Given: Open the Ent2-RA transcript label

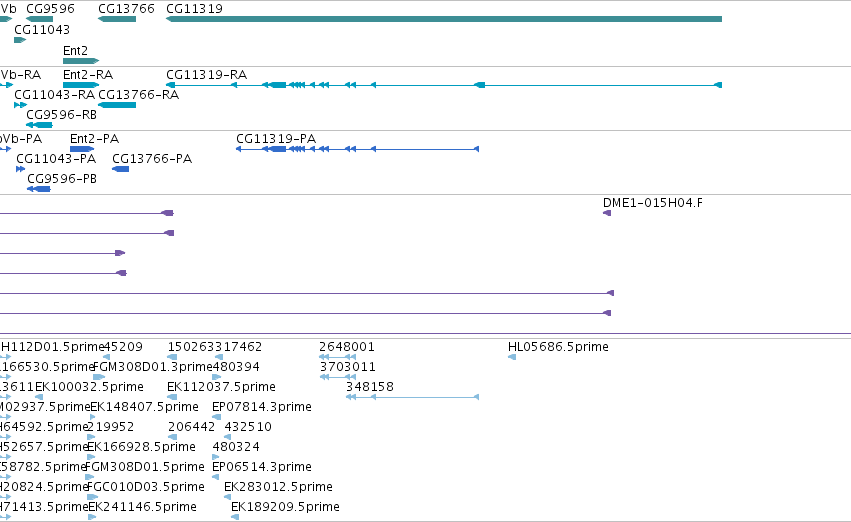Looking at the screenshot, I should pyautogui.click(x=88, y=74).
